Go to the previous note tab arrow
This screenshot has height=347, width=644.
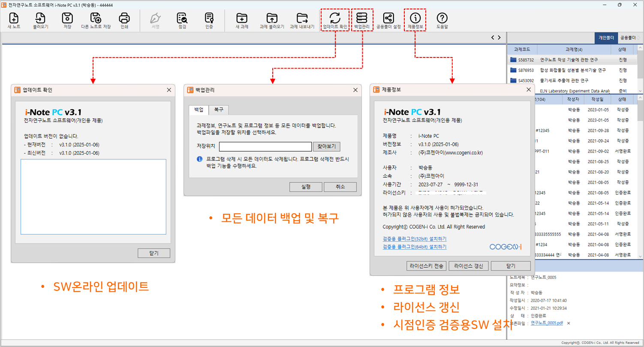pyautogui.click(x=493, y=38)
